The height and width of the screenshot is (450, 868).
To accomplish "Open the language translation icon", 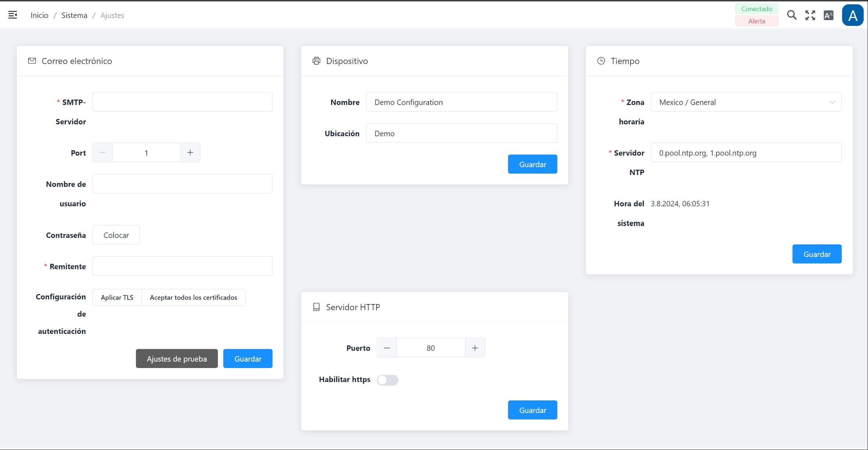I will click(828, 15).
